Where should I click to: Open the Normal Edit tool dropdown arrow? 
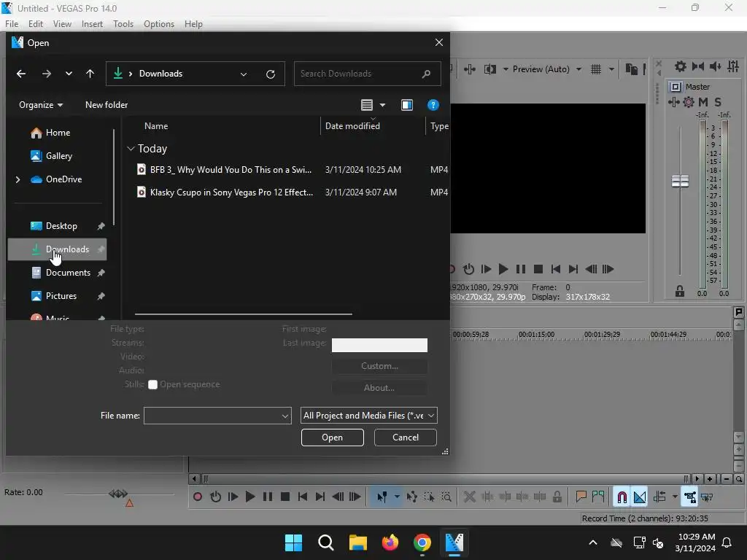[397, 497]
